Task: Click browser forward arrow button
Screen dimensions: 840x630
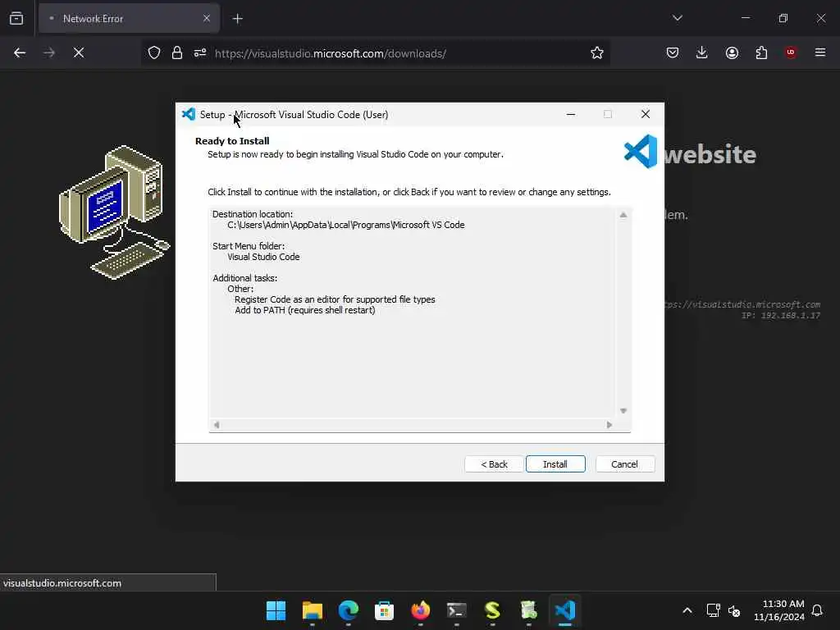Action: (x=49, y=52)
